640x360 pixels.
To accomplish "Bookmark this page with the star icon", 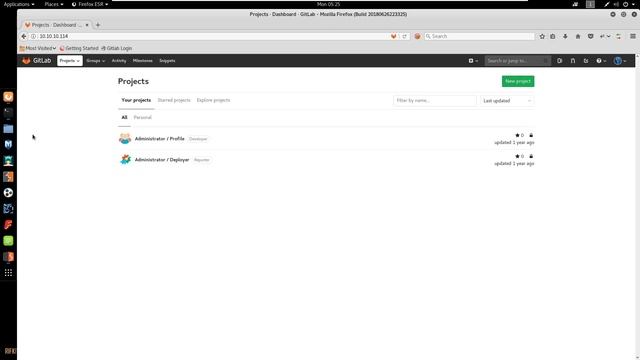I will pyautogui.click(x=542, y=36).
